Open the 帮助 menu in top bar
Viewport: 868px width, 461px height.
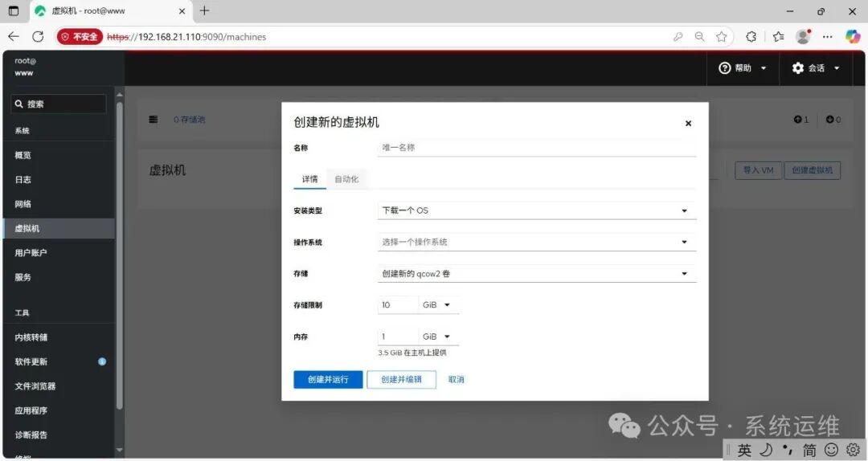pos(743,68)
